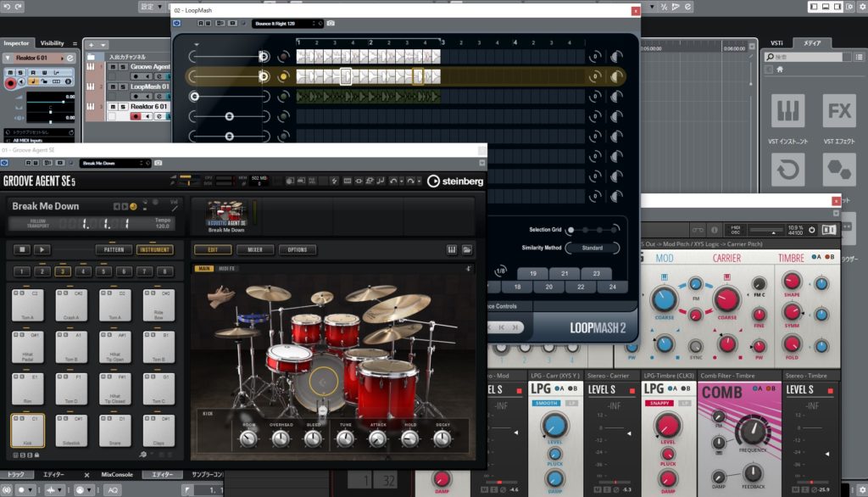Open VST Instruments tile with piano keys

coord(787,111)
